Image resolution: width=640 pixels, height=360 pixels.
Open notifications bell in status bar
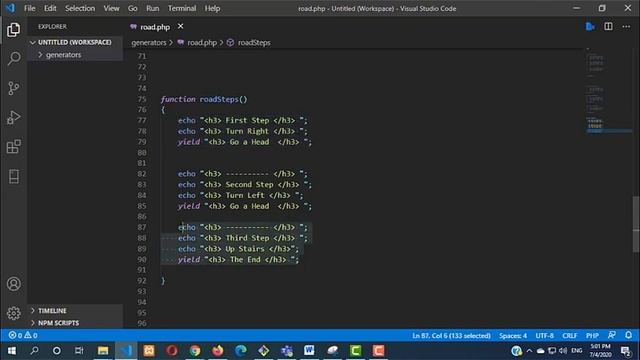628,335
